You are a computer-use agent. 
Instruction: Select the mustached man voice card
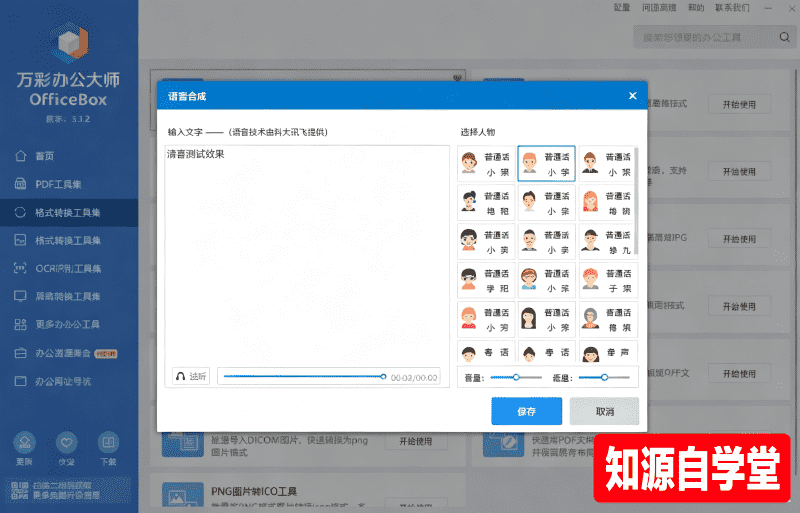pos(546,242)
